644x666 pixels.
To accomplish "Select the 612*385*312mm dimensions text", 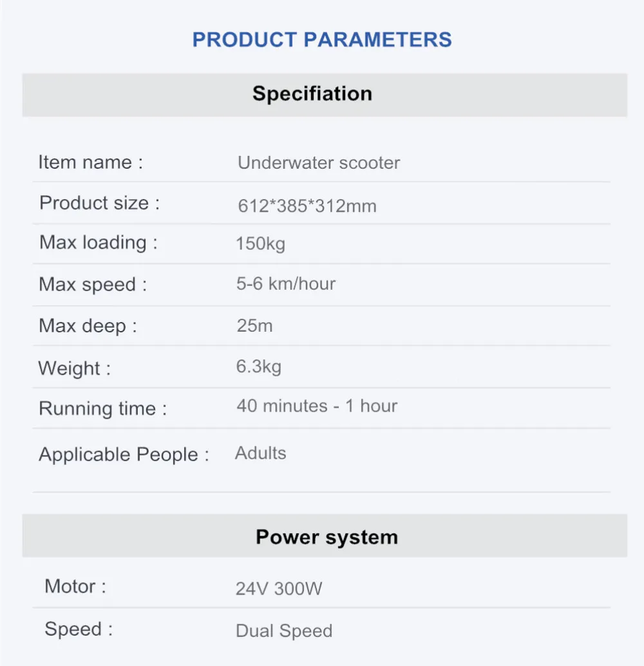I will tap(307, 206).
